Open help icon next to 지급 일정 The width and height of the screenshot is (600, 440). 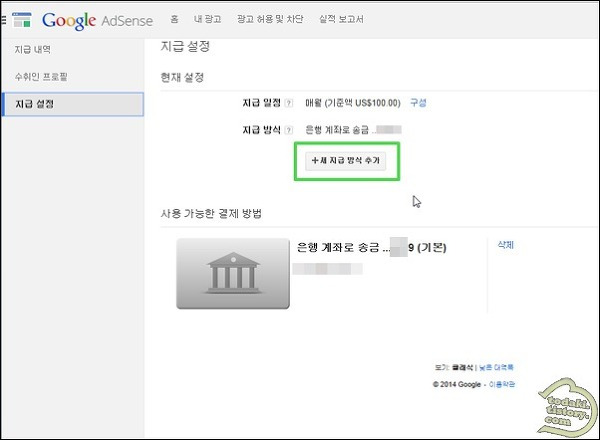tap(289, 103)
